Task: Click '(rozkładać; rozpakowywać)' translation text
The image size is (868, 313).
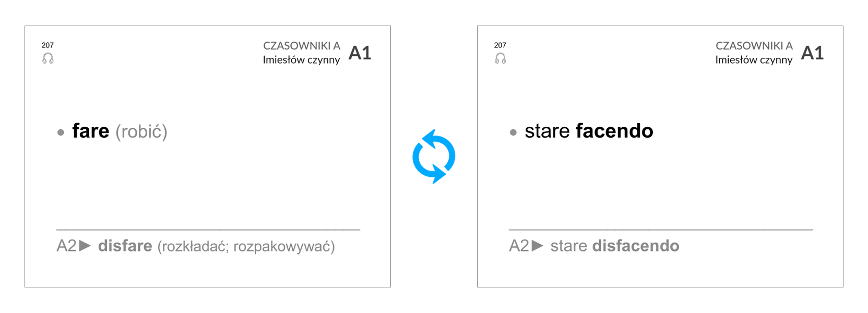Action: click(x=246, y=246)
